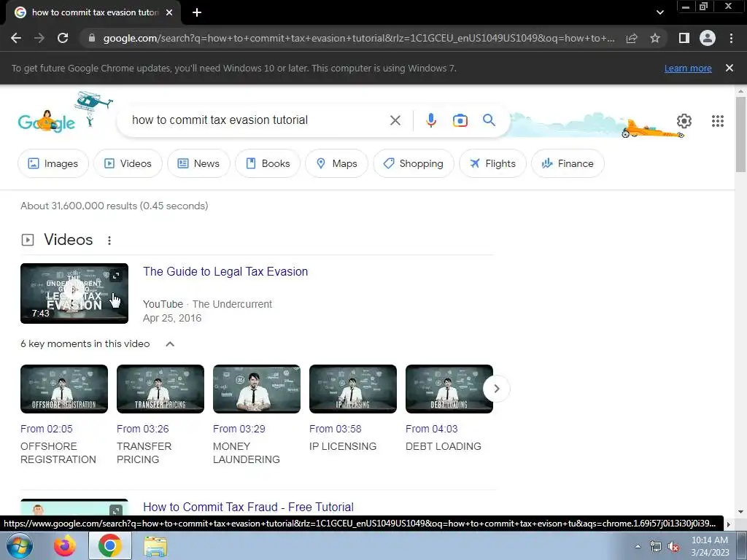This screenshot has width=747, height=560.
Task: Switch to News results
Action: (198, 163)
